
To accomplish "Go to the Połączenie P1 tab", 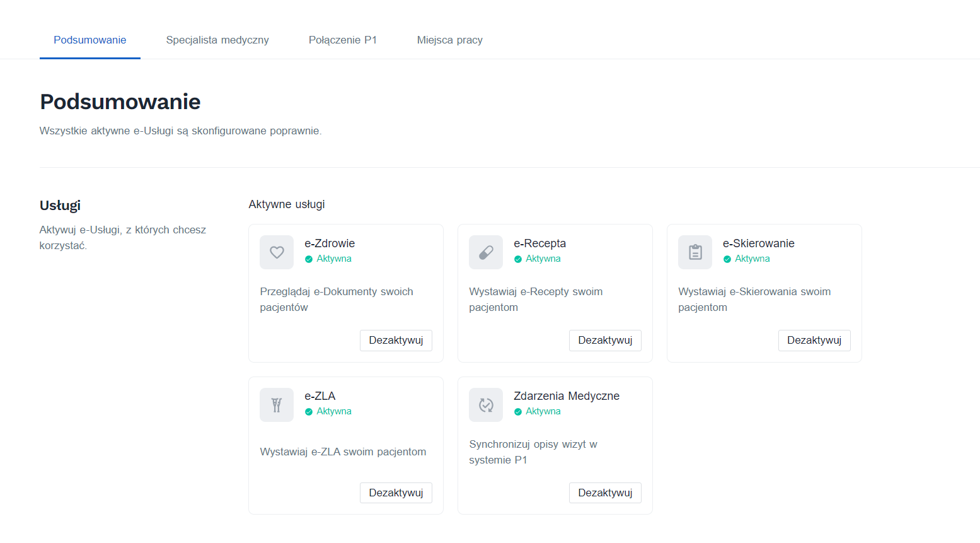I will point(343,40).
